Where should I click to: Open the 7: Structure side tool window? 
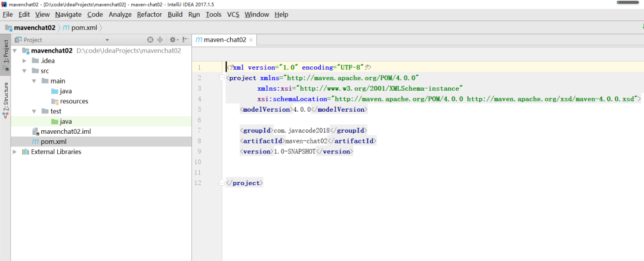5,101
